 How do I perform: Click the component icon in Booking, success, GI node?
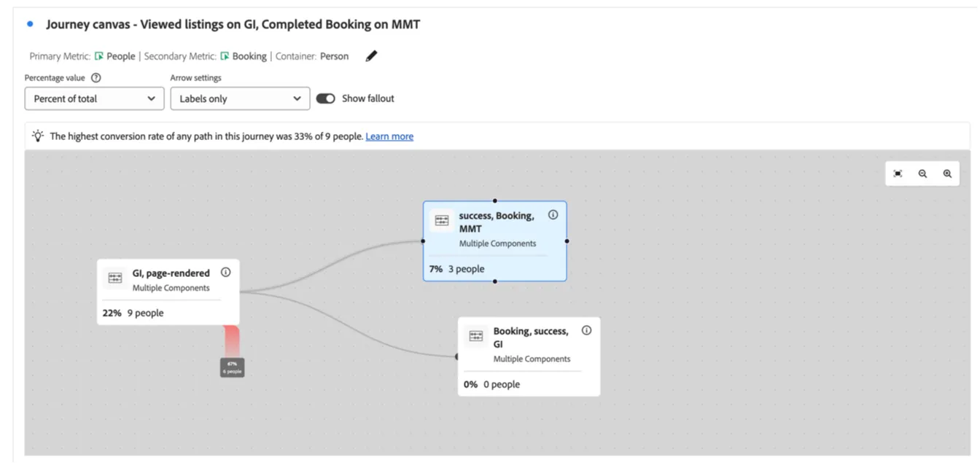coord(476,336)
